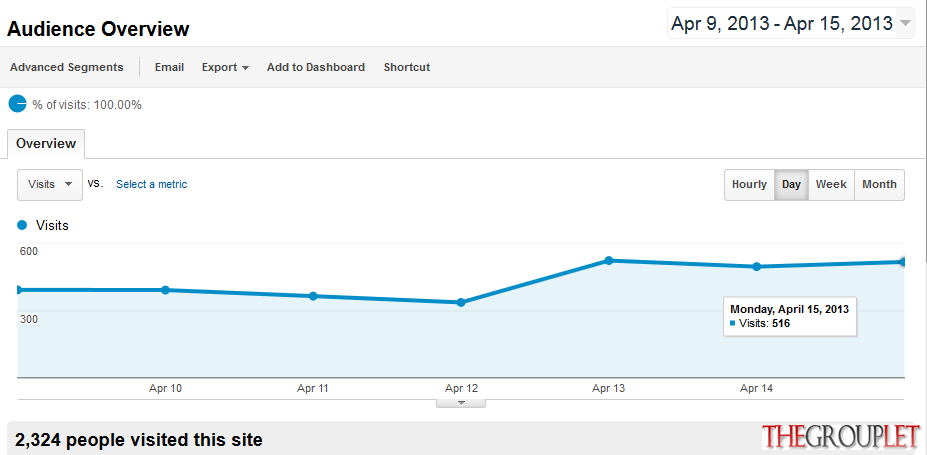
Task: Click the Apr 10 data point
Action: click(x=166, y=290)
